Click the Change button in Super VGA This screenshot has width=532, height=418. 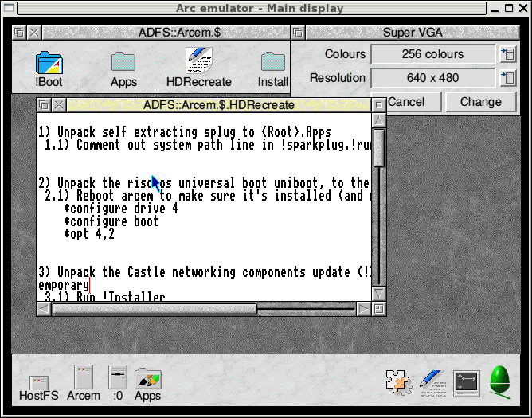[x=481, y=102]
